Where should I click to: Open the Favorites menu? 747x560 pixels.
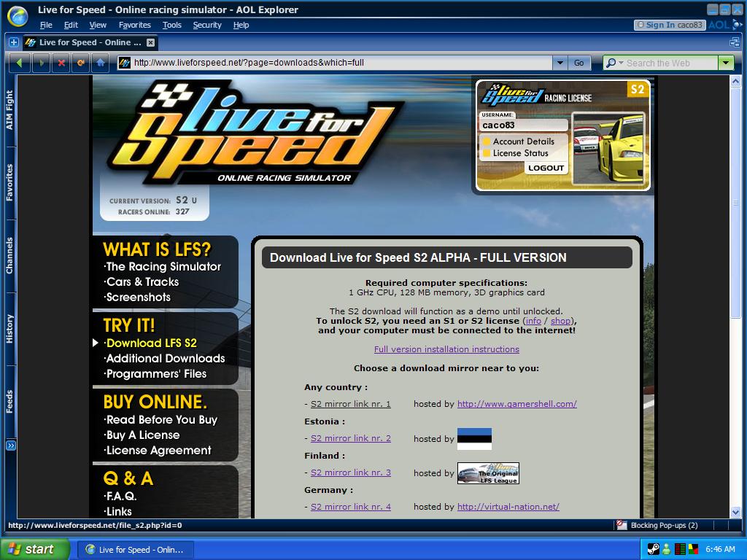(135, 25)
